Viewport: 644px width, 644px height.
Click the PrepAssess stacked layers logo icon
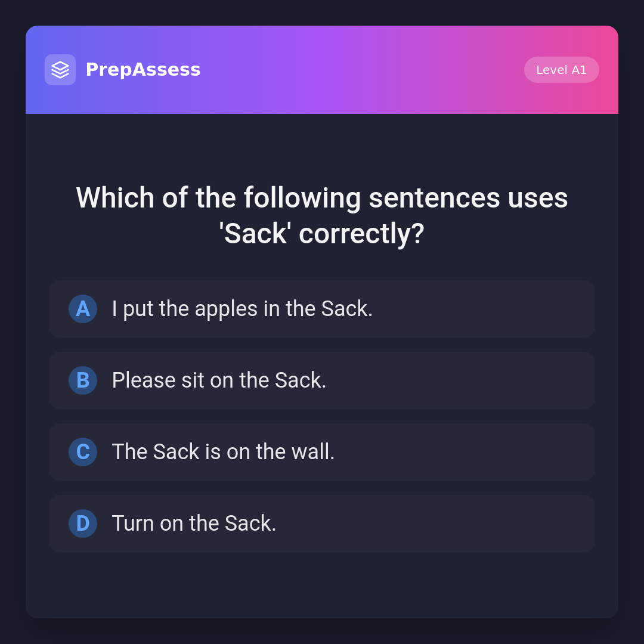pyautogui.click(x=60, y=70)
